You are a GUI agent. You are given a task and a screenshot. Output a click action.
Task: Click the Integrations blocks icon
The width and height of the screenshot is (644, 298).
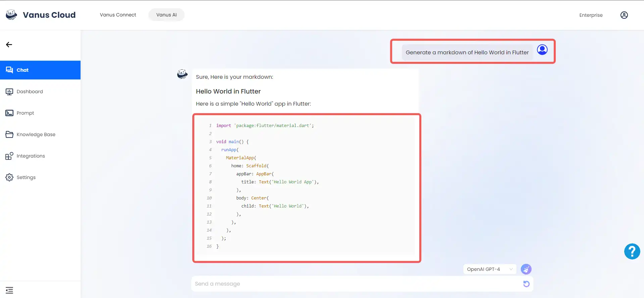click(9, 156)
